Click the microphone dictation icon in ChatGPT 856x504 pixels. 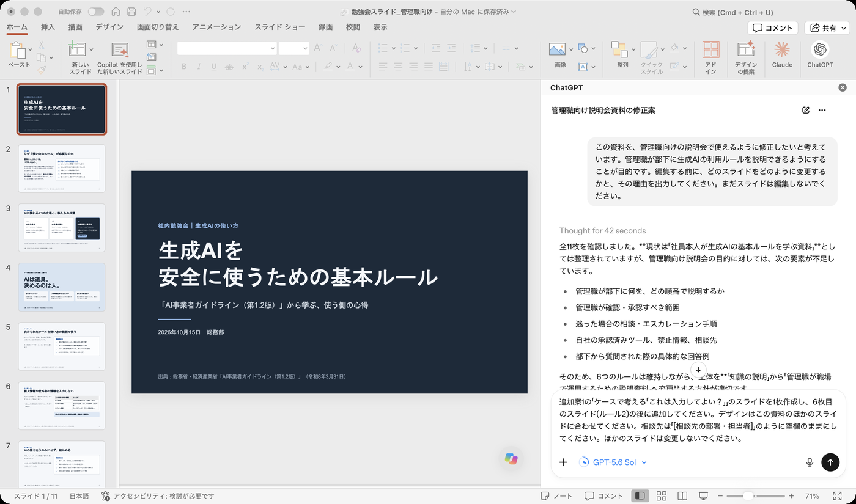pyautogui.click(x=810, y=462)
